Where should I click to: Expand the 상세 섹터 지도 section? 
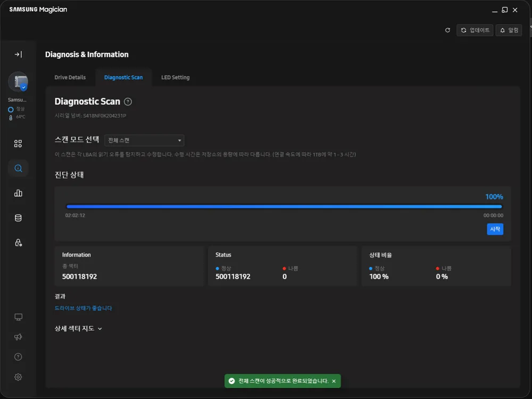pos(78,328)
